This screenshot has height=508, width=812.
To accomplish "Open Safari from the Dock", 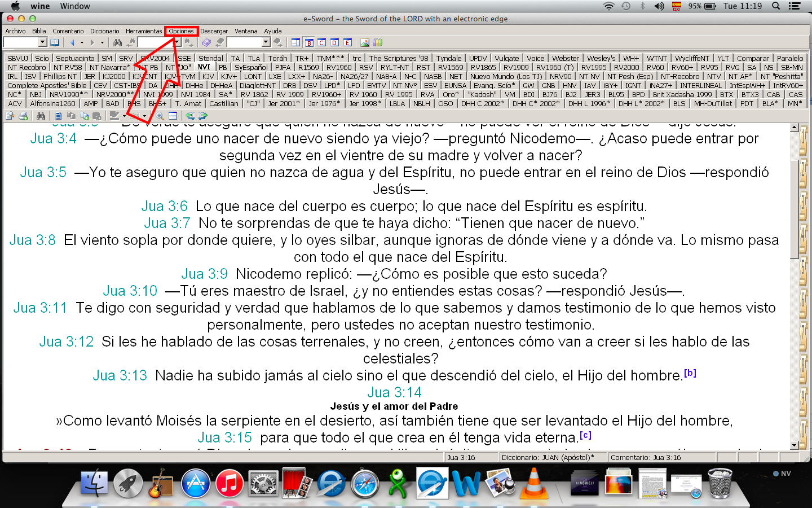I will pyautogui.click(x=365, y=483).
